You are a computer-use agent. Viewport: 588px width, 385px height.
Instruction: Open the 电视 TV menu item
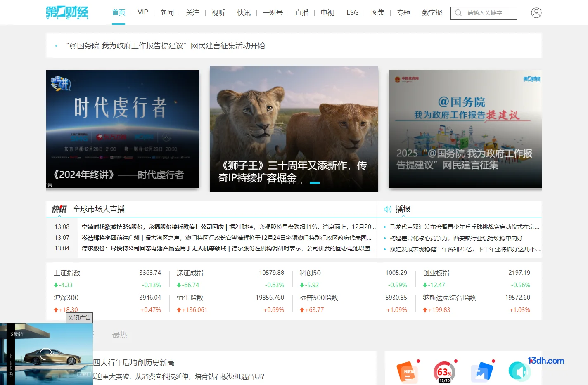pyautogui.click(x=327, y=12)
